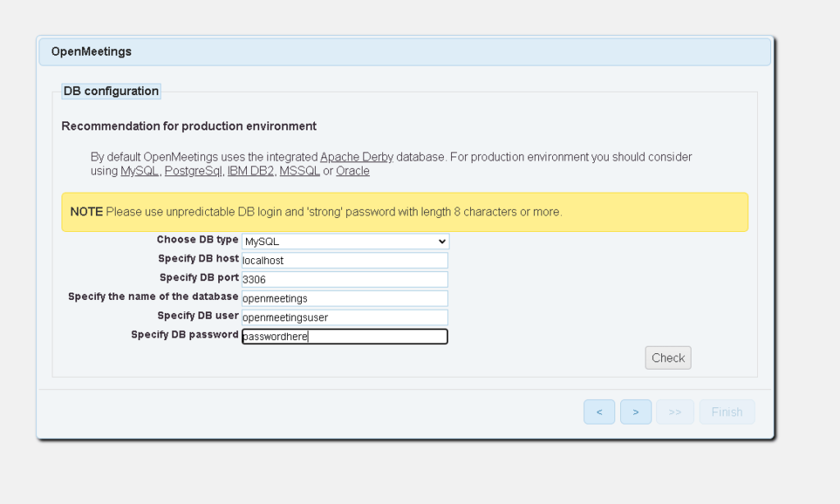Screen dimensions: 840x504
Task: Open the MSSQL link
Action: pyautogui.click(x=299, y=171)
